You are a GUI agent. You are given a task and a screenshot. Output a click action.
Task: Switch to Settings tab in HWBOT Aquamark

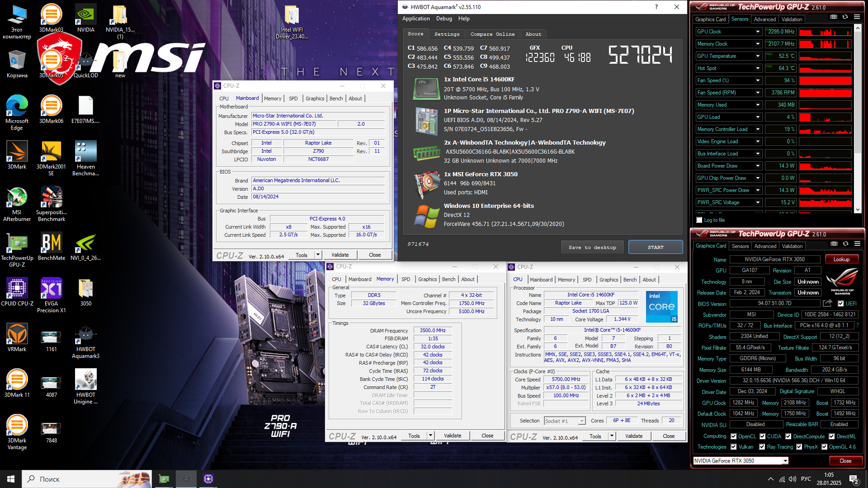[x=447, y=34]
